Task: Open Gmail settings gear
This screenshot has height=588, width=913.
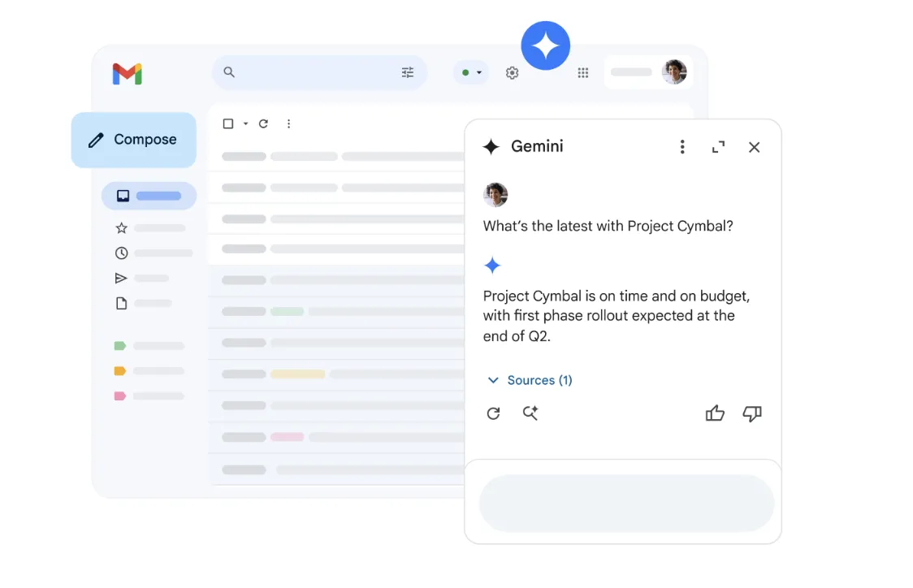Action: [x=512, y=73]
